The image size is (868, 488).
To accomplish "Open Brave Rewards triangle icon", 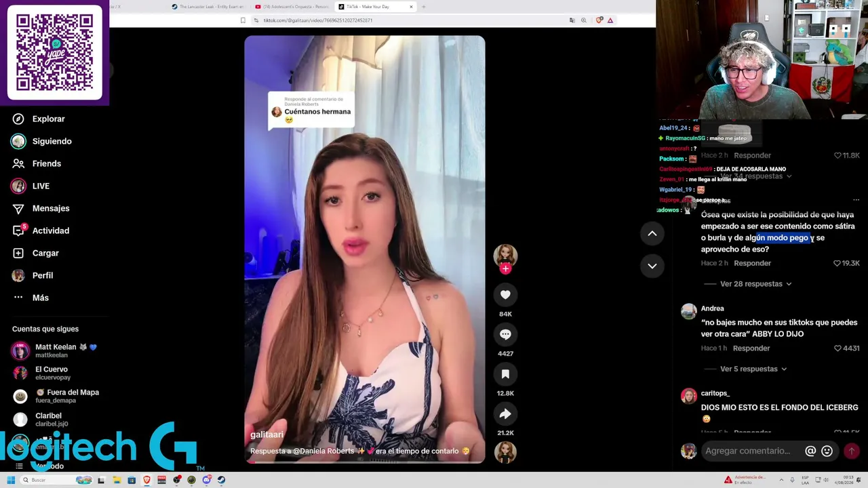I will click(x=610, y=20).
